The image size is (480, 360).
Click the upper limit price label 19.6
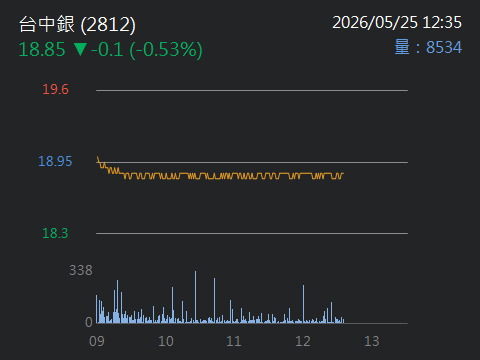55,89
